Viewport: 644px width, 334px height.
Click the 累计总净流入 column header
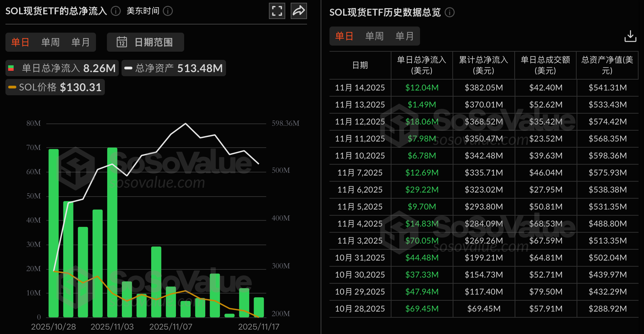[483, 65]
